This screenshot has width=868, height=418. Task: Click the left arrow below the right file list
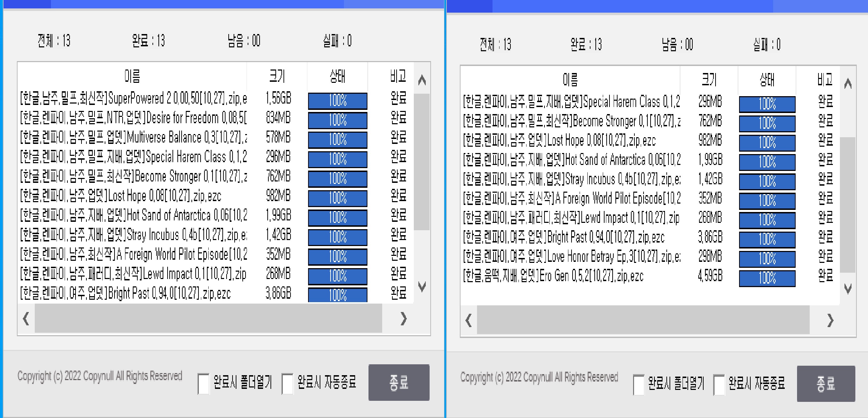coord(468,321)
